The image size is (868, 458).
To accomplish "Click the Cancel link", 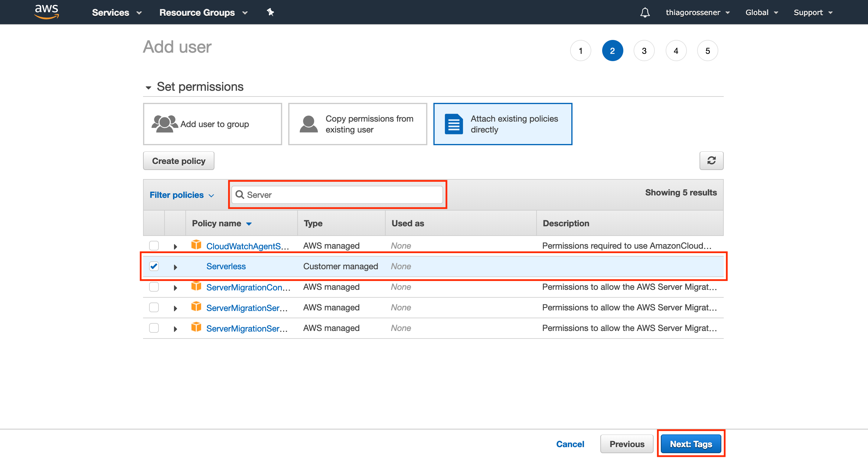I will tap(570, 444).
